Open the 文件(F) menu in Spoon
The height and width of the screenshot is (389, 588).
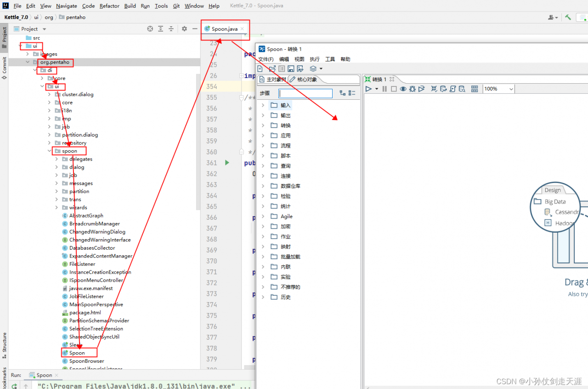click(x=266, y=59)
